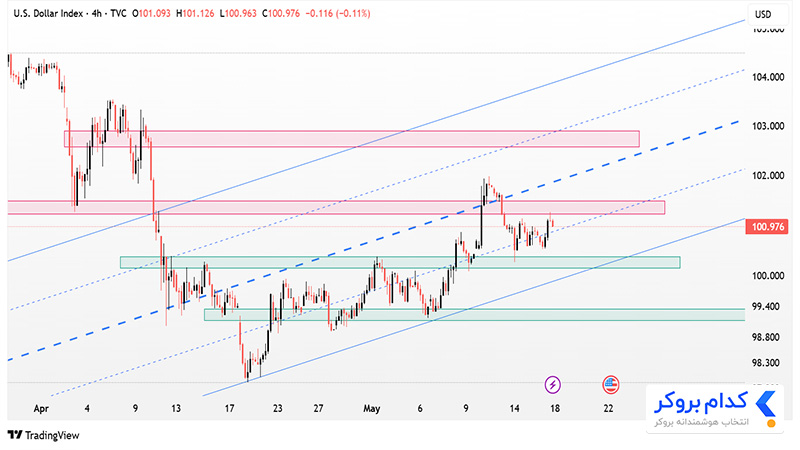
Task: Click the US flag economic event icon
Action: [x=611, y=385]
